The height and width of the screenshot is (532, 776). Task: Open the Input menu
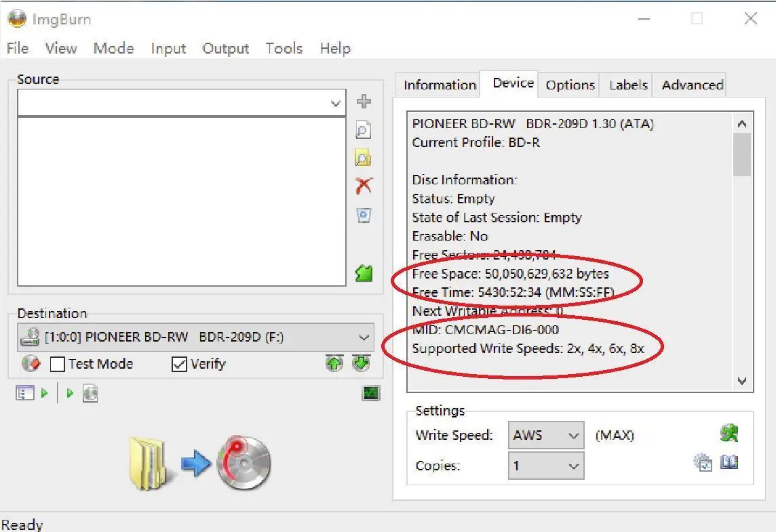click(168, 48)
